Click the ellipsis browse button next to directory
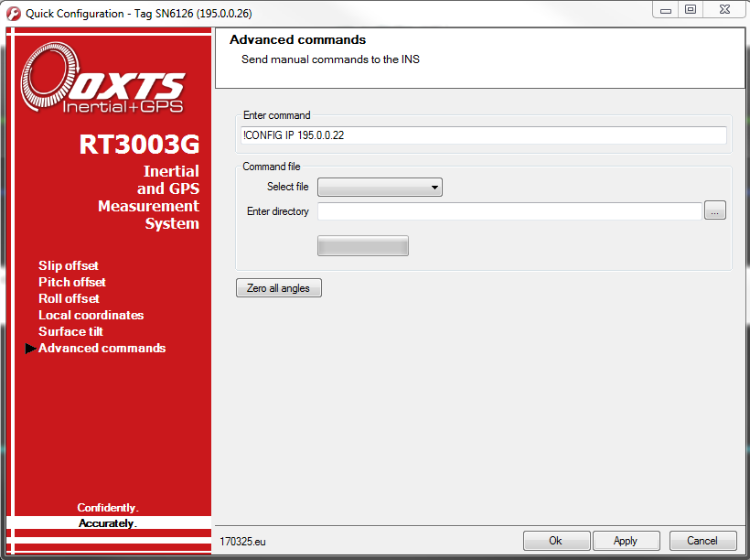Viewport: 750px width, 560px height. pos(715,210)
